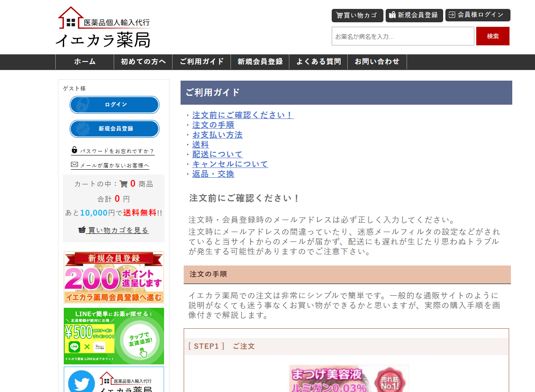Open 新規会員登録 in the navigation bar
Viewport: 535px width, 392px height.
(x=260, y=62)
